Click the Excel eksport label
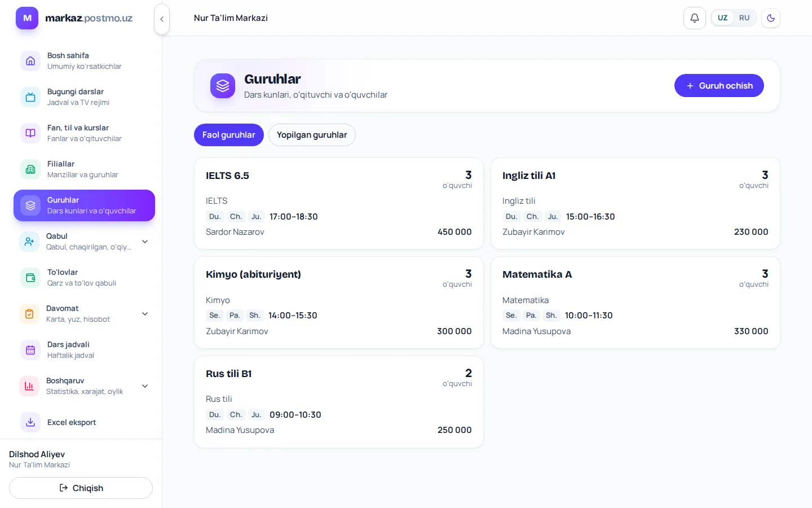The image size is (812, 508). (72, 422)
